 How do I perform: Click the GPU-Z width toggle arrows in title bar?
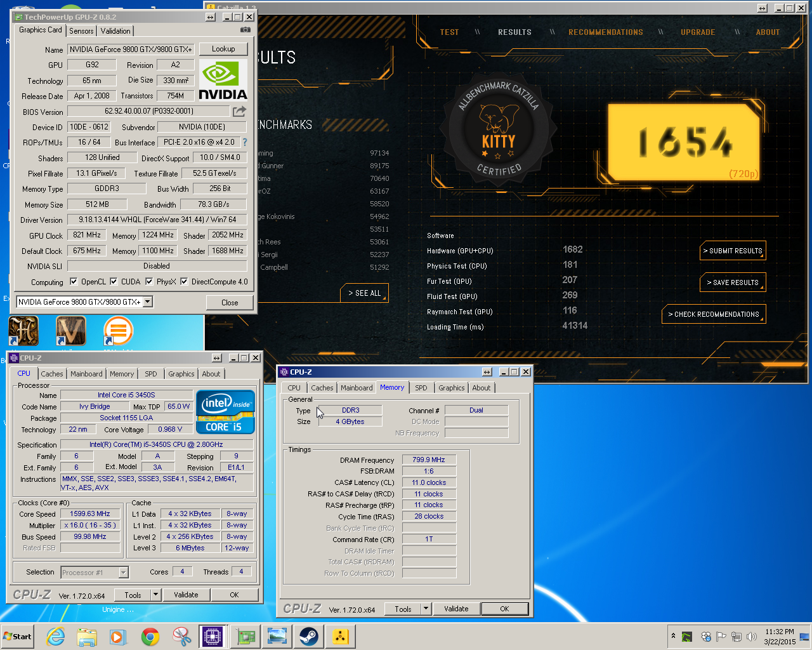[211, 17]
